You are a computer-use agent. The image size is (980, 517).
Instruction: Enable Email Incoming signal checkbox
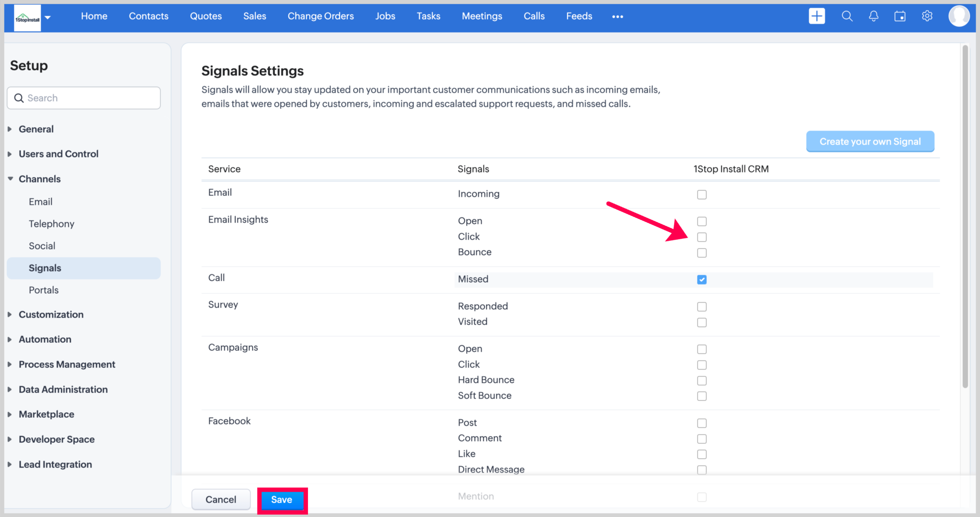point(702,195)
